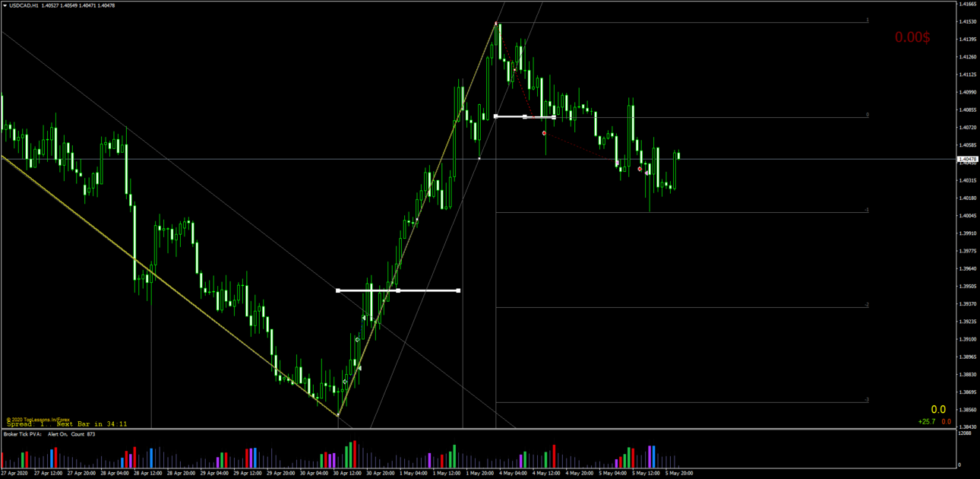
Task: Click the 1.41665 price scale label
Action: [969, 4]
